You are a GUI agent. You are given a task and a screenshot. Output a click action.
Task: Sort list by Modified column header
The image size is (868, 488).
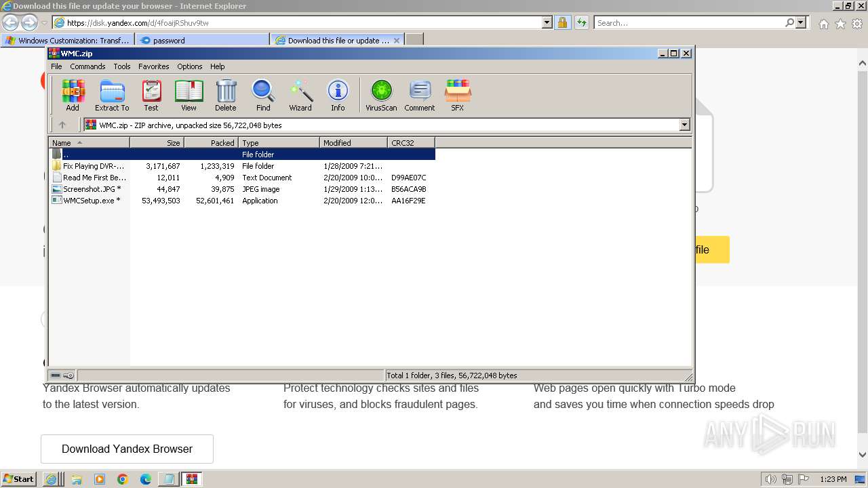click(x=353, y=142)
